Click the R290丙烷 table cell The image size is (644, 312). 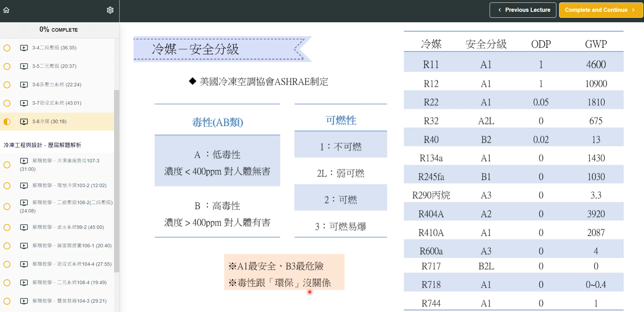(431, 195)
